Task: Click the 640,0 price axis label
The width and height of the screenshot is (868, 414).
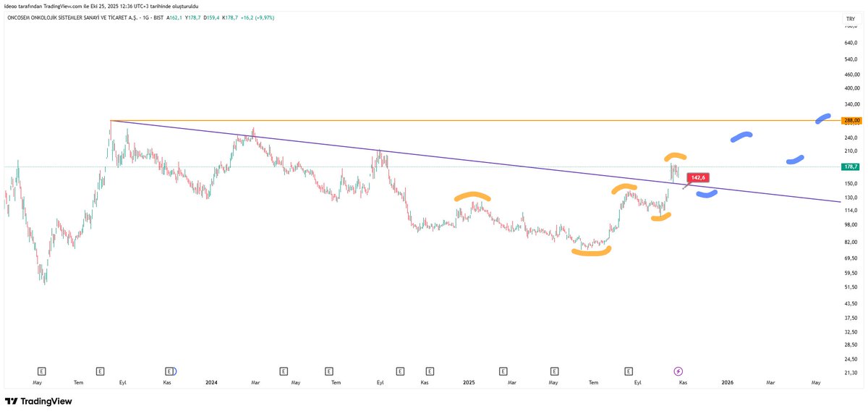Action: coord(851,43)
